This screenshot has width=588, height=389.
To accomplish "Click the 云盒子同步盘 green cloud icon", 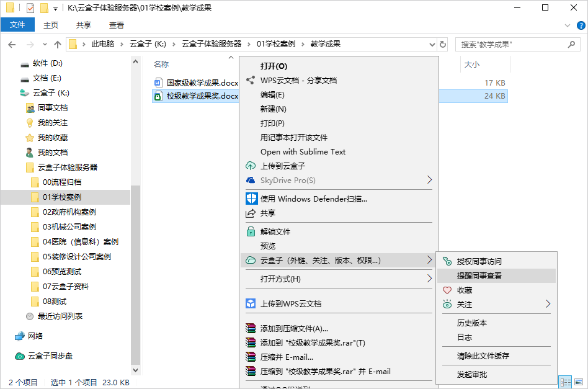I will (19, 356).
